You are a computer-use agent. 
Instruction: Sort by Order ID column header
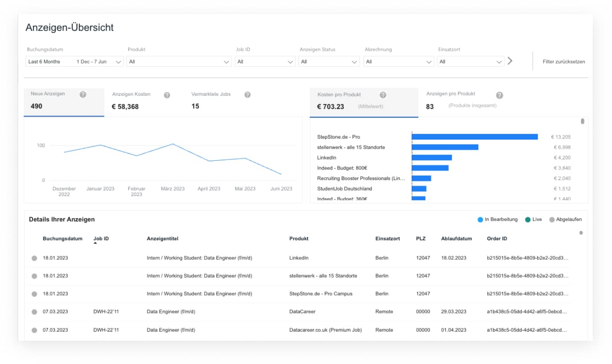497,239
